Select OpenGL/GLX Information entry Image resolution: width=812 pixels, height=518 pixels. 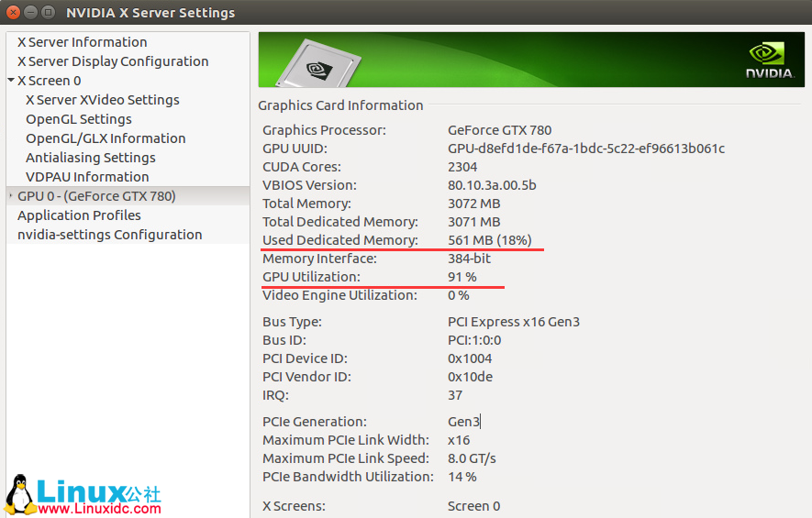[106, 138]
